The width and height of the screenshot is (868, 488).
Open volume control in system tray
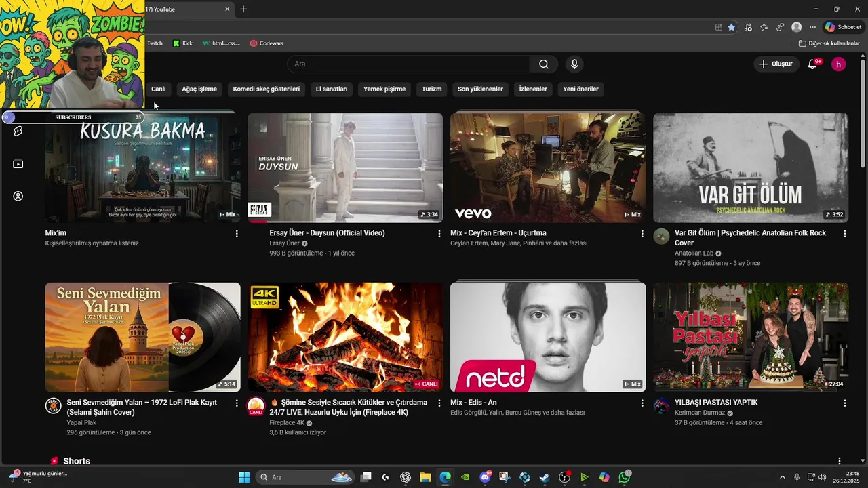[822, 477]
